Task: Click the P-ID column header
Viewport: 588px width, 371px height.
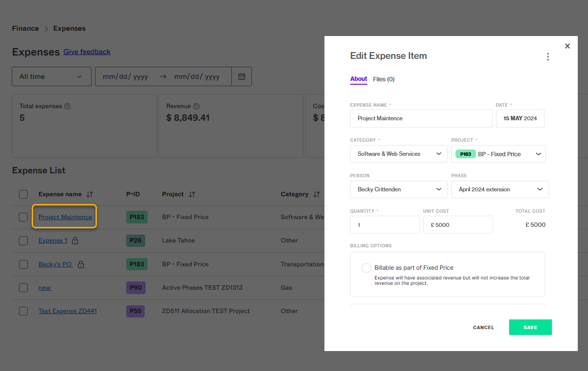Action: tap(133, 194)
